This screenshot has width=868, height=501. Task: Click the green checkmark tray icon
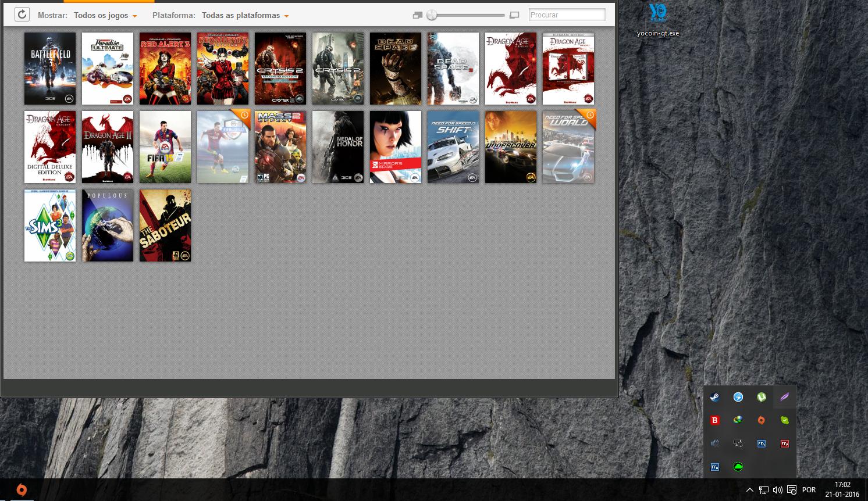pyautogui.click(x=785, y=420)
